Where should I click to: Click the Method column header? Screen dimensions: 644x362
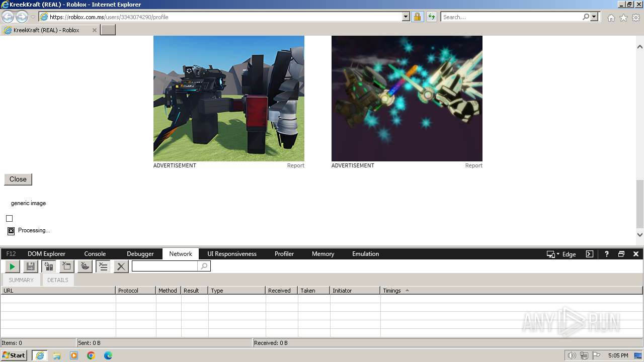coord(169,291)
